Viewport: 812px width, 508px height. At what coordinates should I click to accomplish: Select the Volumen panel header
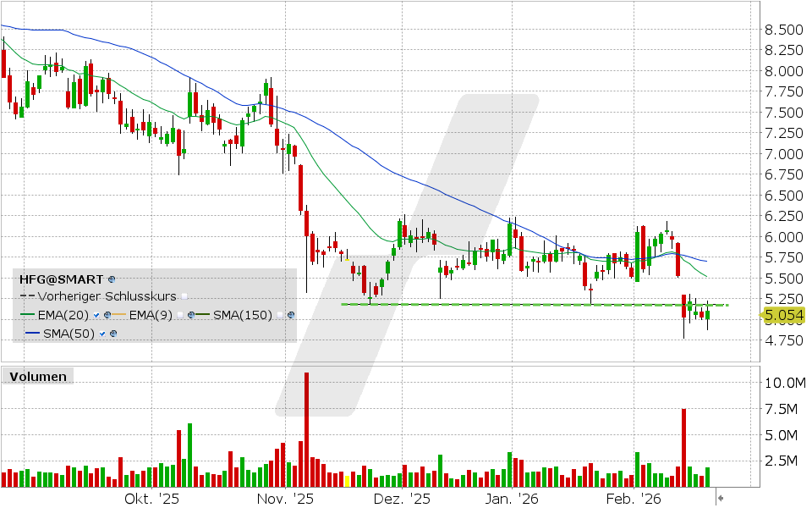(x=38, y=376)
